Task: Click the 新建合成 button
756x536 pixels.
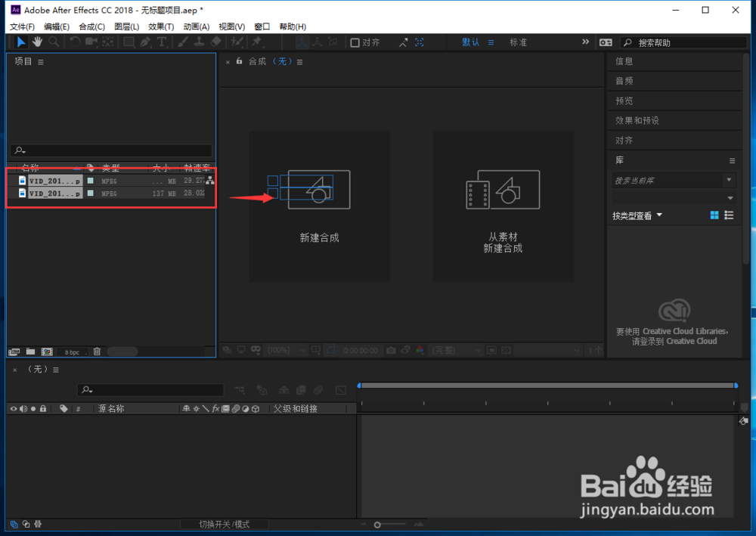Action: (x=319, y=206)
